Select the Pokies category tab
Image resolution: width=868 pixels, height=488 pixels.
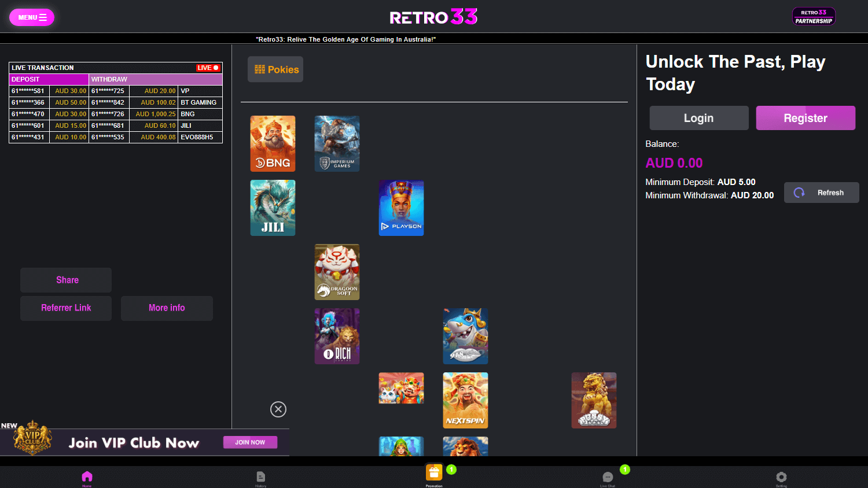point(275,69)
